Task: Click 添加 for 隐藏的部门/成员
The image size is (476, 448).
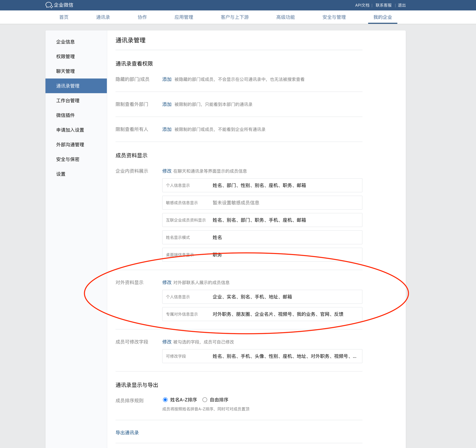Action: (167, 79)
